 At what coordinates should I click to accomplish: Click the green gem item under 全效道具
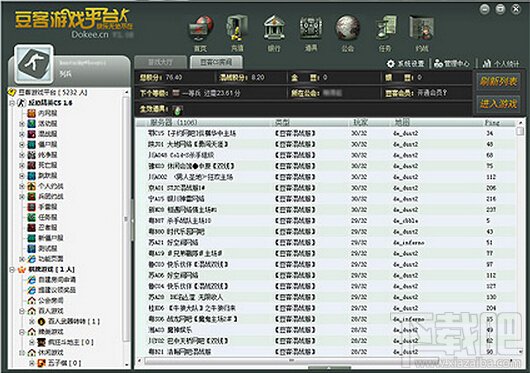tap(177, 109)
